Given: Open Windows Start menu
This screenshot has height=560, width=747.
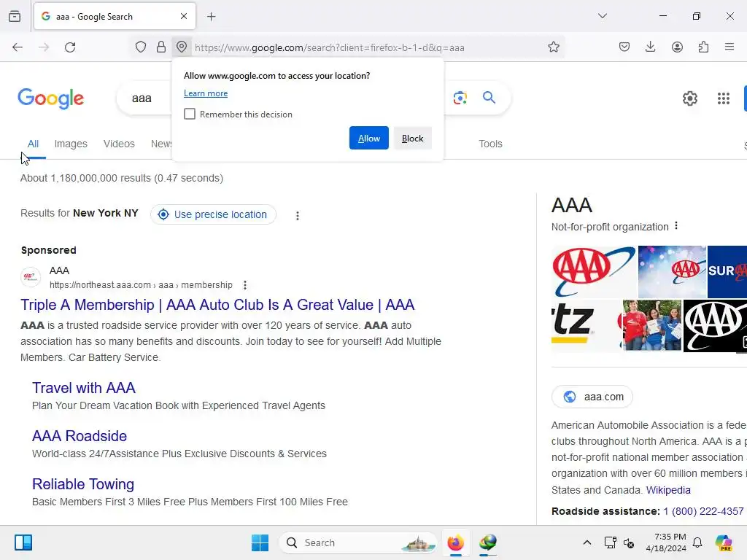Looking at the screenshot, I should coord(260,542).
